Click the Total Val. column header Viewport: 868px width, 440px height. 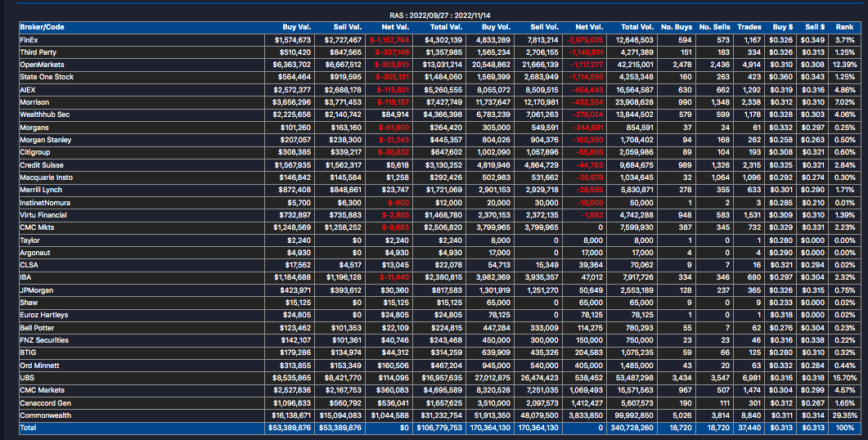(446, 27)
